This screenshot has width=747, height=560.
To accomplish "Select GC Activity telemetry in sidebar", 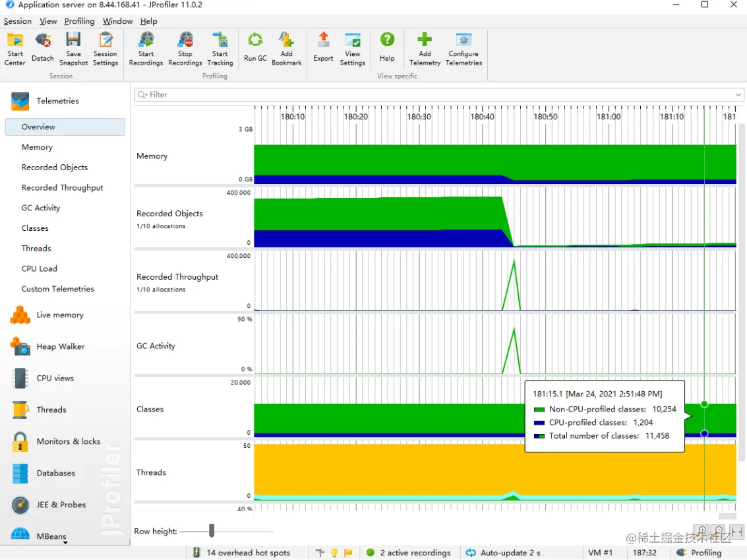I will [41, 208].
